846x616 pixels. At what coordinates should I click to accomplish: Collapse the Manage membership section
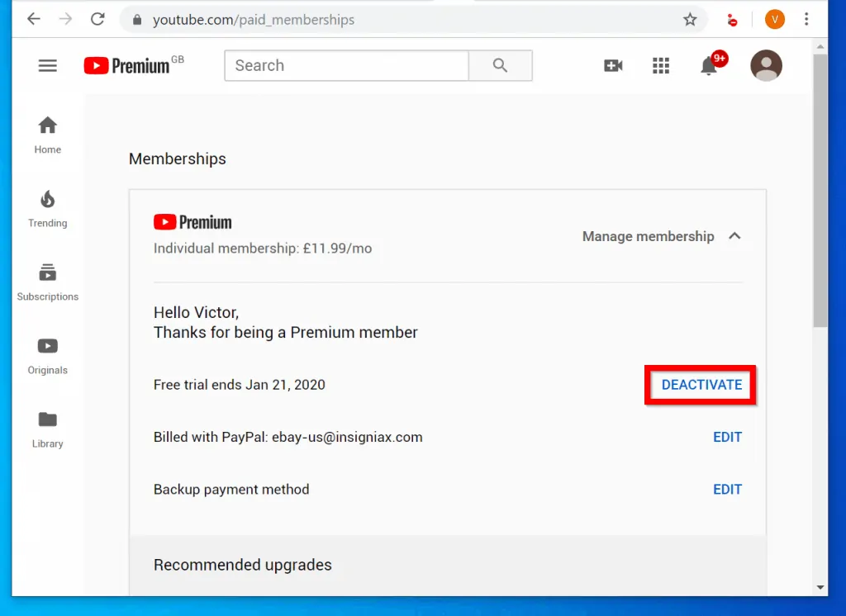734,236
